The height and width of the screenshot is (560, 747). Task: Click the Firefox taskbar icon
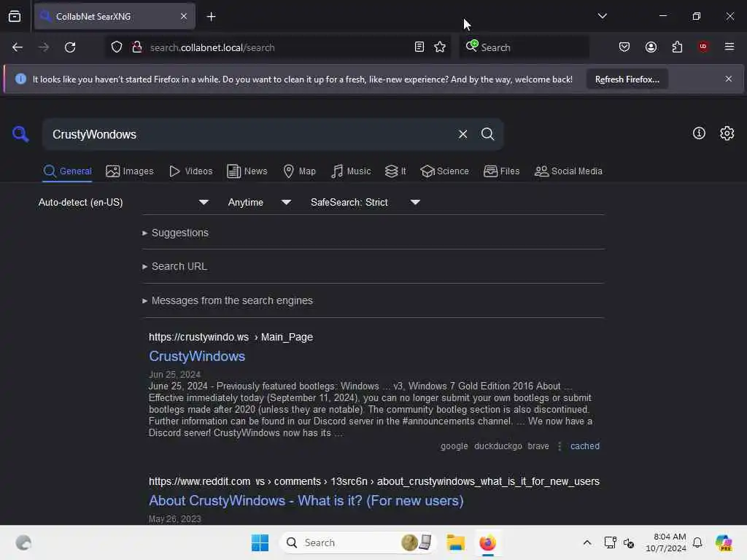click(x=487, y=542)
